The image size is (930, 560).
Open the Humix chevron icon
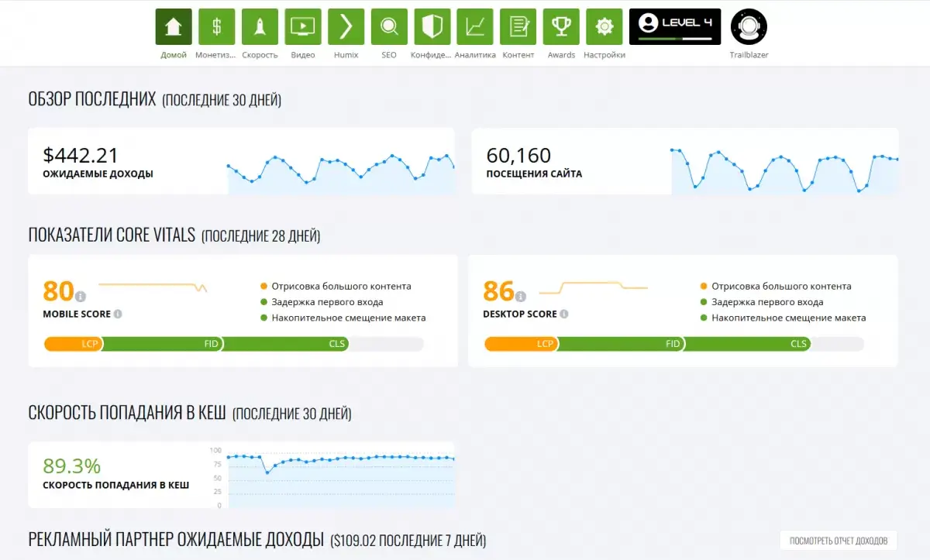346,27
